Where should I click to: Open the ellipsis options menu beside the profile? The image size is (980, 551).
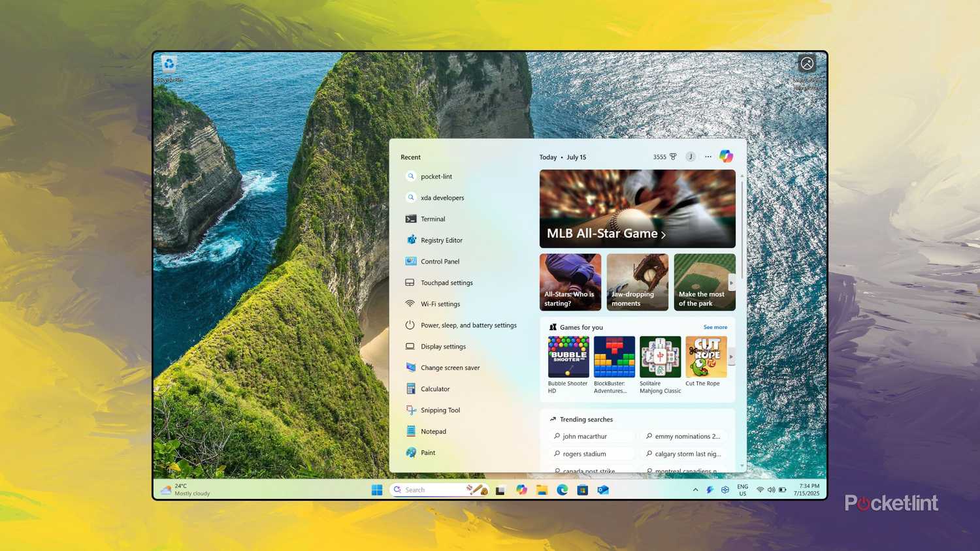pyautogui.click(x=708, y=157)
